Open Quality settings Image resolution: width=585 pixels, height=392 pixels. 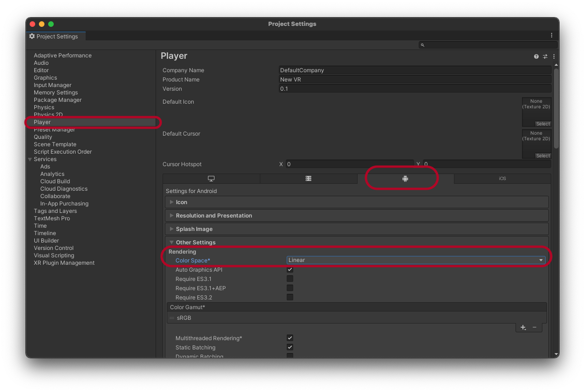click(43, 137)
